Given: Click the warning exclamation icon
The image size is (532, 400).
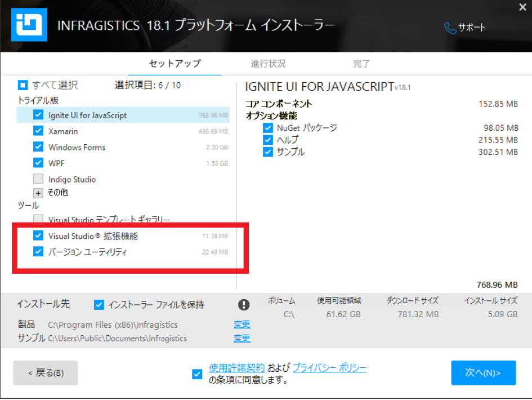Looking at the screenshot, I should coord(244,305).
